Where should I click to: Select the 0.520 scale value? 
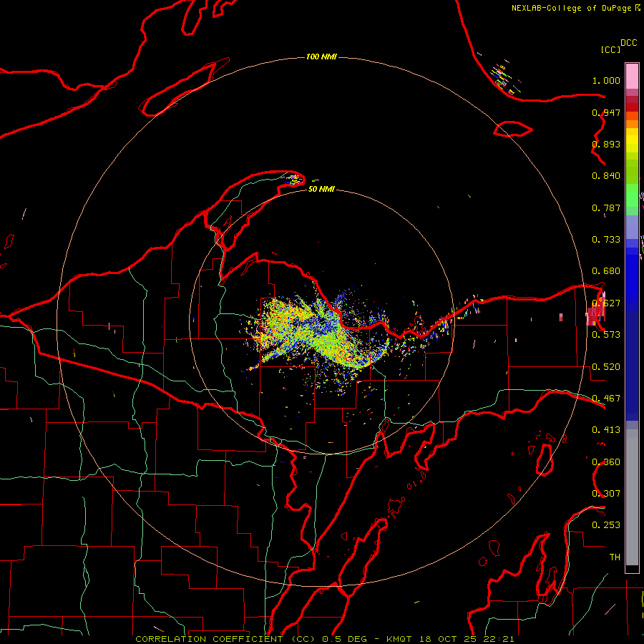(606, 366)
